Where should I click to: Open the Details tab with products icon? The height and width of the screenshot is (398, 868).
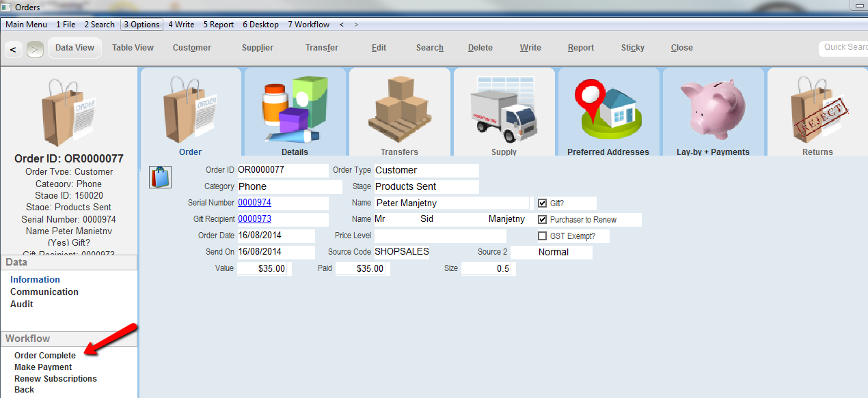pos(295,109)
